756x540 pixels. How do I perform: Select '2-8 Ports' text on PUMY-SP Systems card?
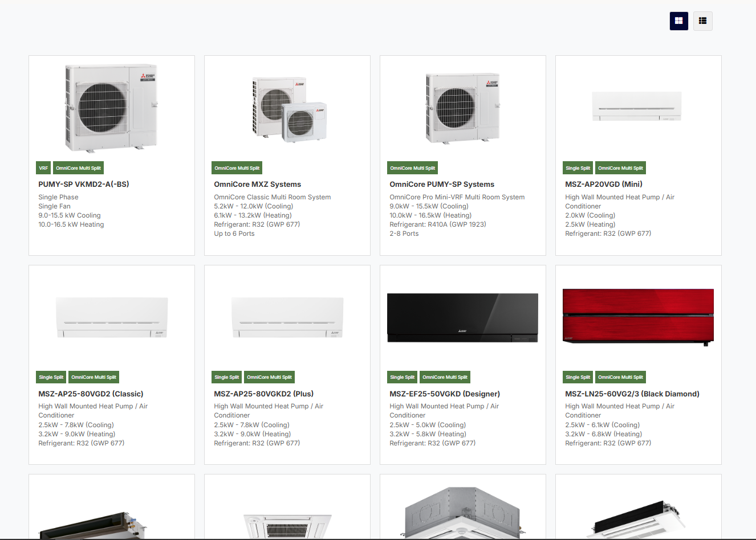tap(404, 234)
